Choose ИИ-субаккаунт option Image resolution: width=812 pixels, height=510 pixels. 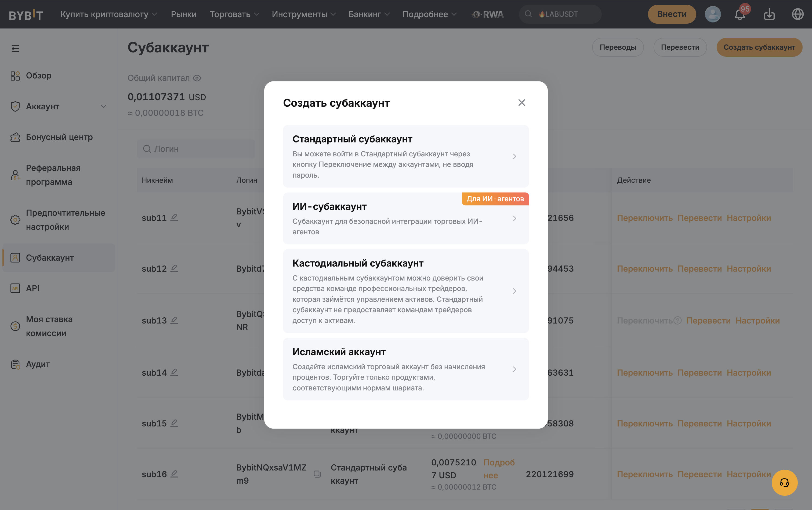pos(406,218)
